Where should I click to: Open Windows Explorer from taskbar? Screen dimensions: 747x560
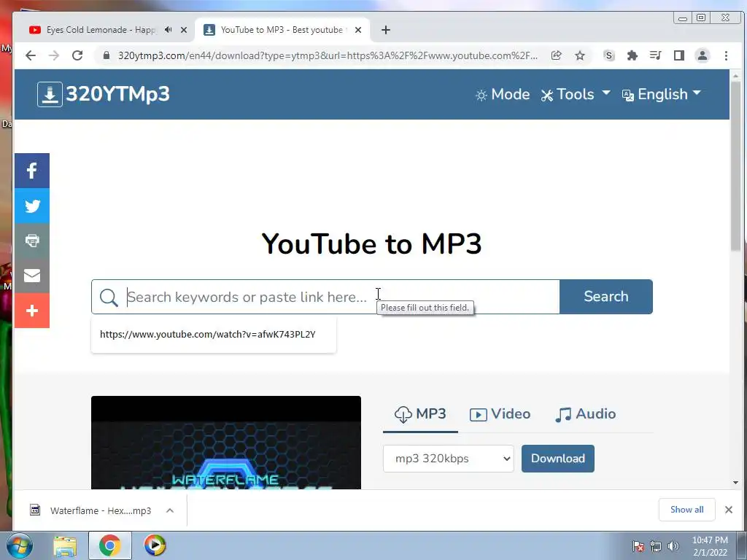[65, 545]
